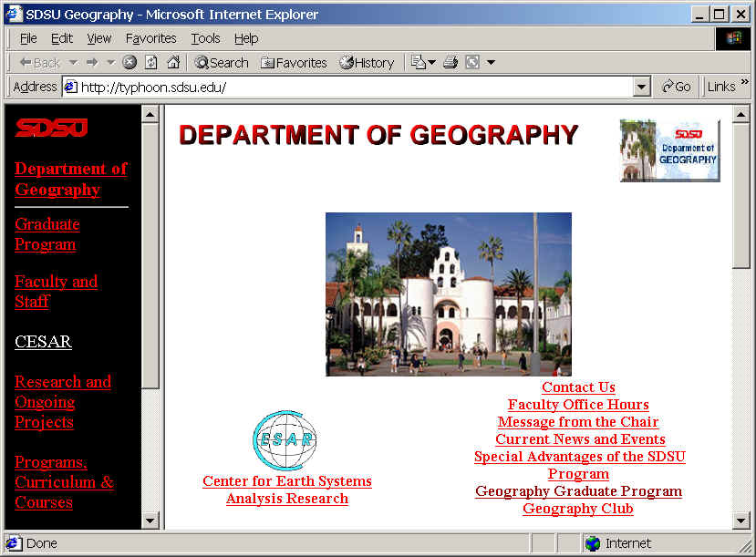
Task: Click the Internet Explorer title bar icon
Action: 14,14
